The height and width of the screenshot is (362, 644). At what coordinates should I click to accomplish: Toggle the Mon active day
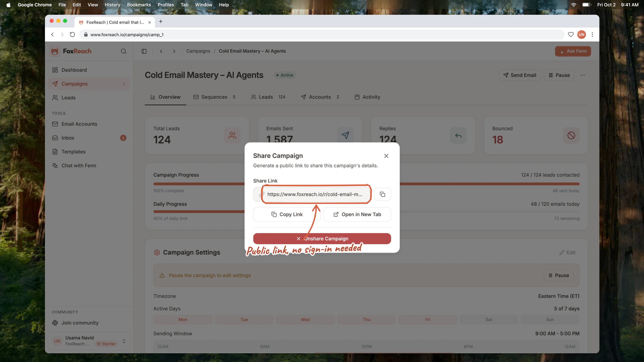(x=183, y=320)
